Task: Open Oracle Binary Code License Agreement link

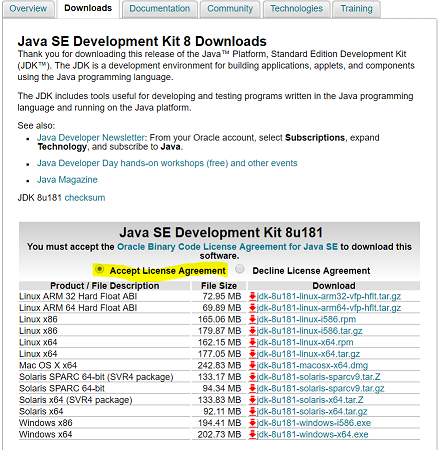Action: click(x=227, y=247)
